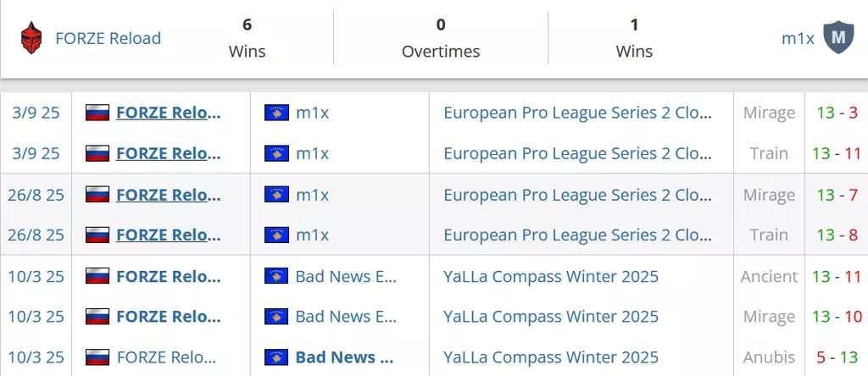Click the 13 - 7 Mirage score
Screen dimensions: 868x376
[x=837, y=195]
